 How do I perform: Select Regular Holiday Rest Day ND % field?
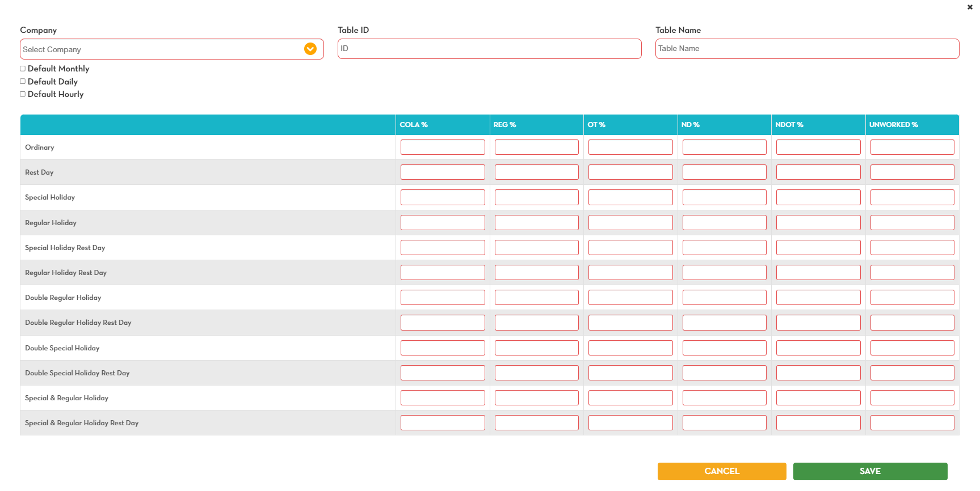pos(725,273)
